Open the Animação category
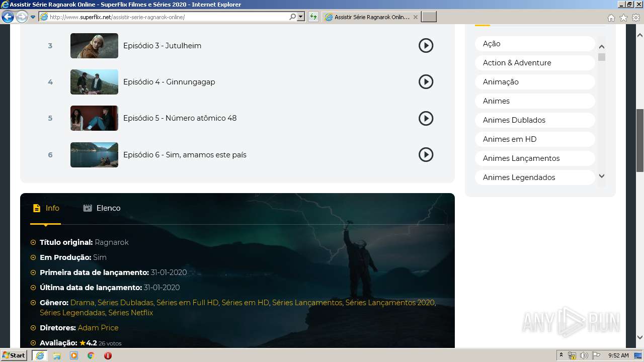644x362 pixels. (x=535, y=82)
